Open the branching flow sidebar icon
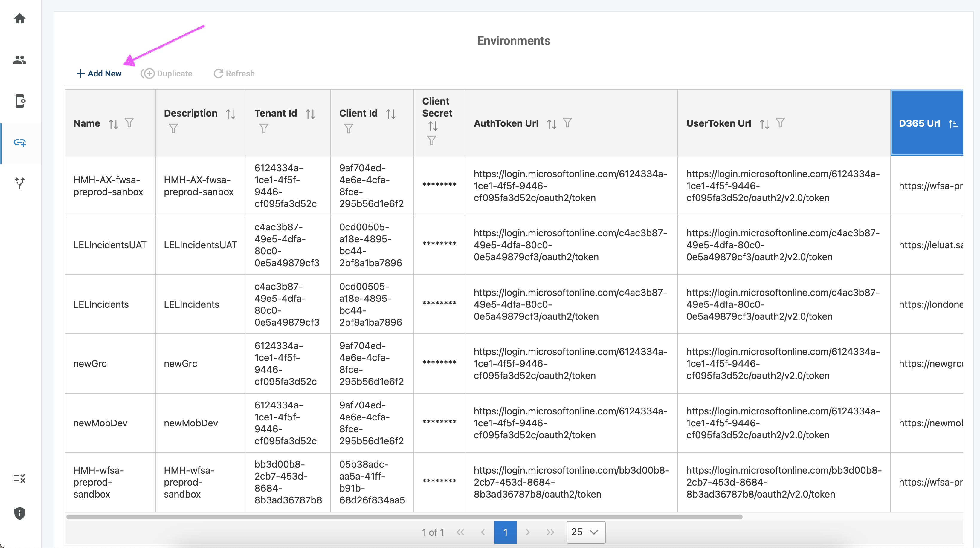The height and width of the screenshot is (548, 980). click(19, 183)
